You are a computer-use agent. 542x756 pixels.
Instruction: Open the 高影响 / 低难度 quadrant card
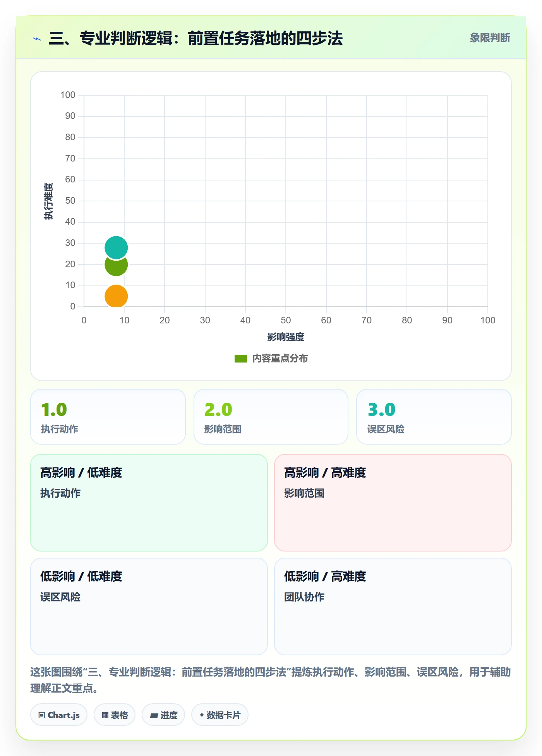pos(149,503)
